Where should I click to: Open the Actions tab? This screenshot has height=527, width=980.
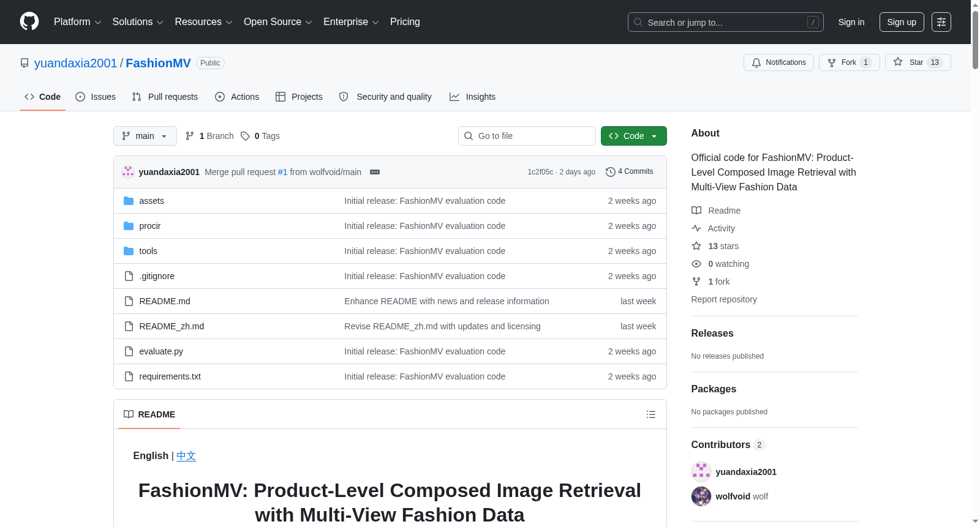237,97
